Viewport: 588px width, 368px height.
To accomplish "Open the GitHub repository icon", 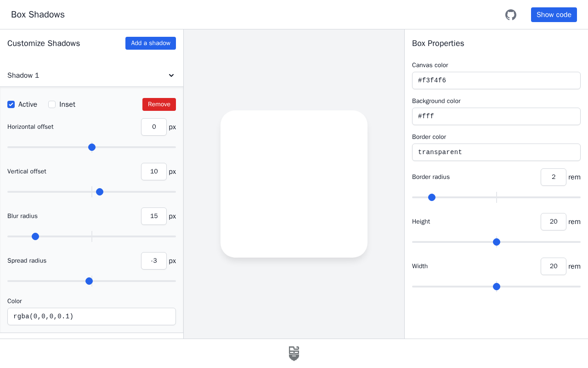I will [511, 15].
